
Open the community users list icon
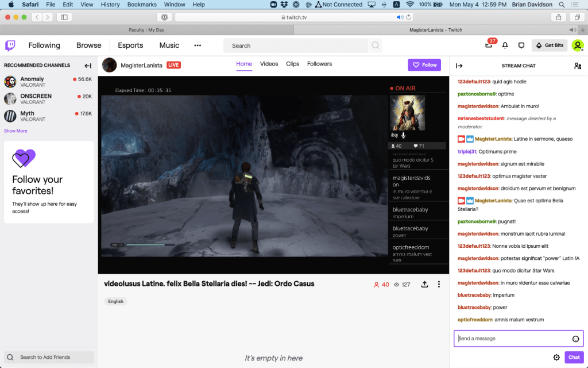coord(578,66)
